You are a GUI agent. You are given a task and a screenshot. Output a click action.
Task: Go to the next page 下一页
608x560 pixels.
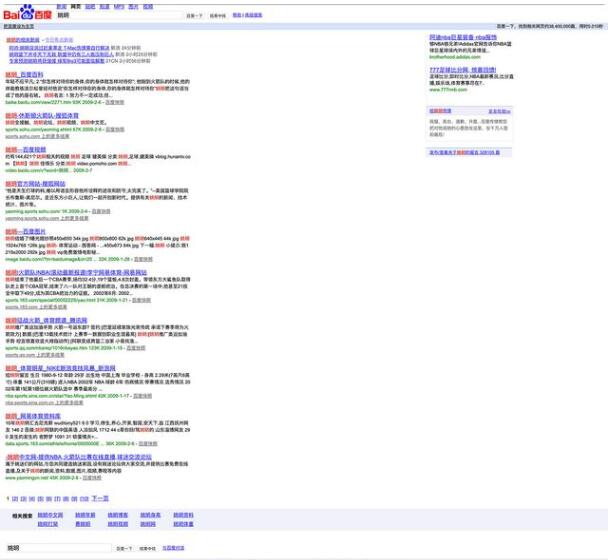point(100,498)
